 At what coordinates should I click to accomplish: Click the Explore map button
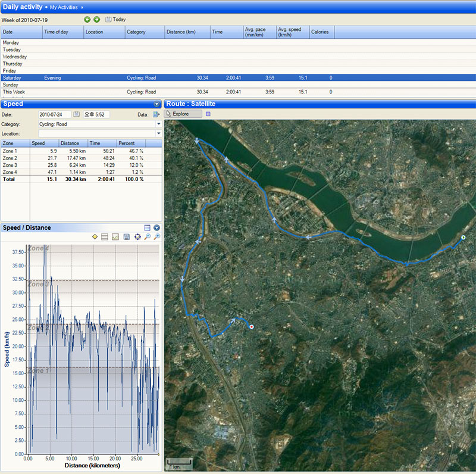pos(183,114)
